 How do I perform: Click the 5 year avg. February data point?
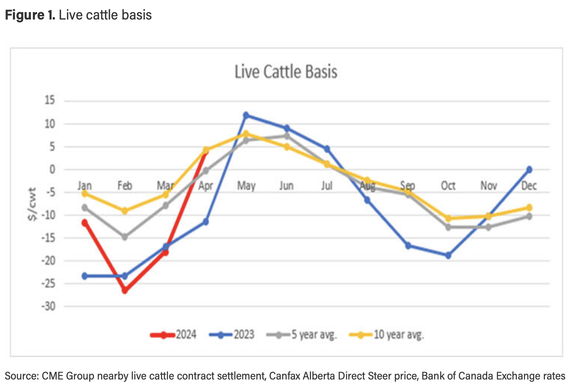(125, 237)
